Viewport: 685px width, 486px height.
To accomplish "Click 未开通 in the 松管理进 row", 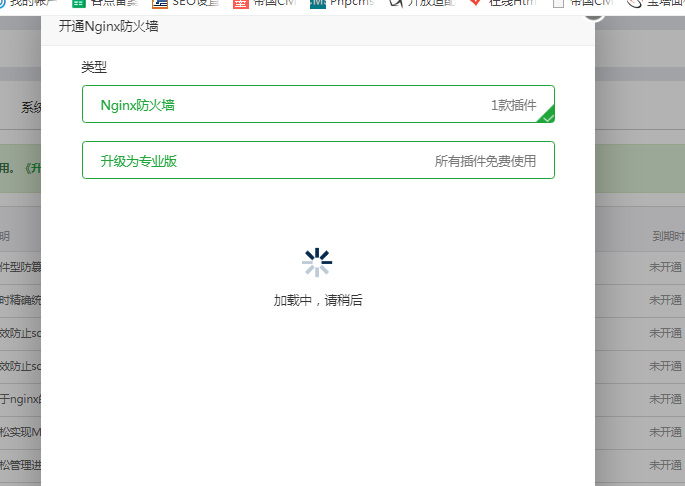I will point(665,465).
